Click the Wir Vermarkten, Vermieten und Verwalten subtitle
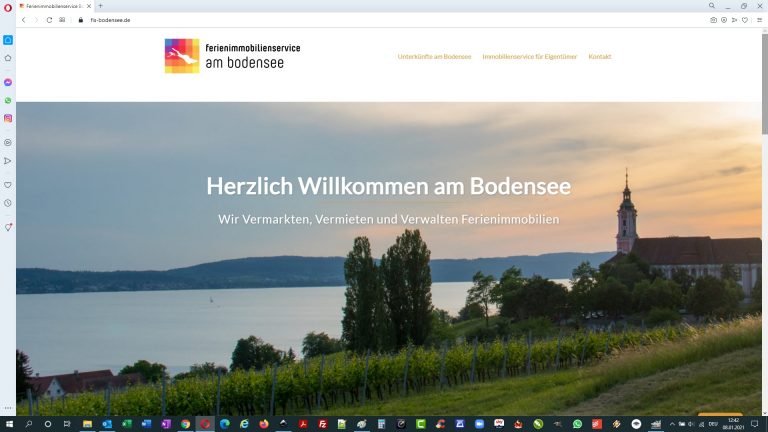The height and width of the screenshot is (432, 768). point(388,219)
